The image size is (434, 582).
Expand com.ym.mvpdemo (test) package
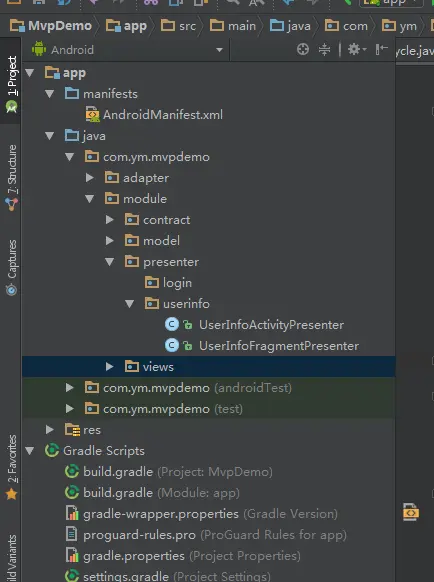(x=69, y=409)
